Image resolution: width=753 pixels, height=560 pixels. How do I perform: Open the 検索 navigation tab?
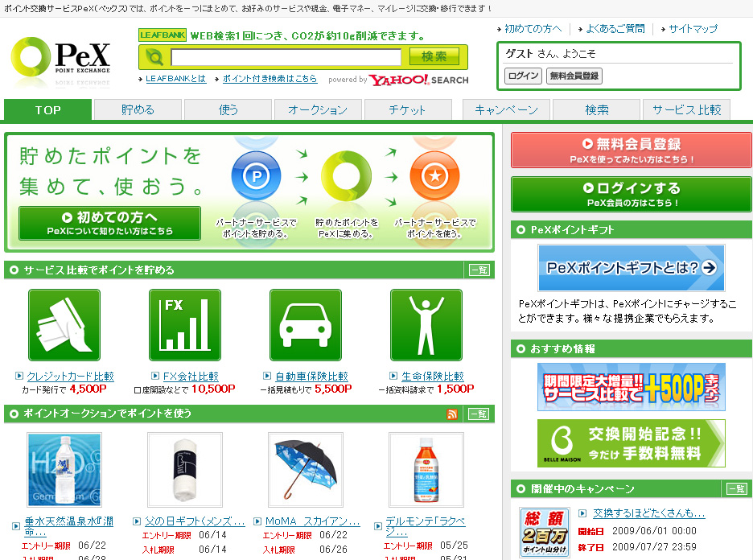coord(596,110)
